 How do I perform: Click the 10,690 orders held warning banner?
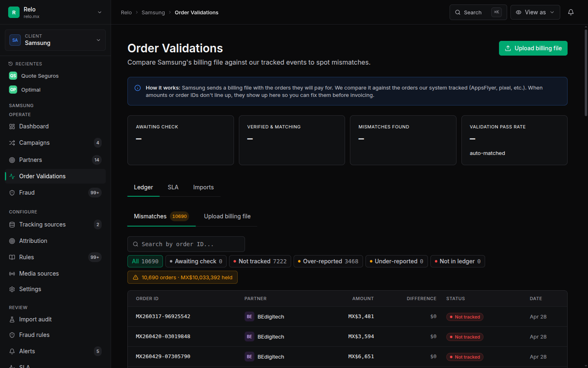pos(183,277)
